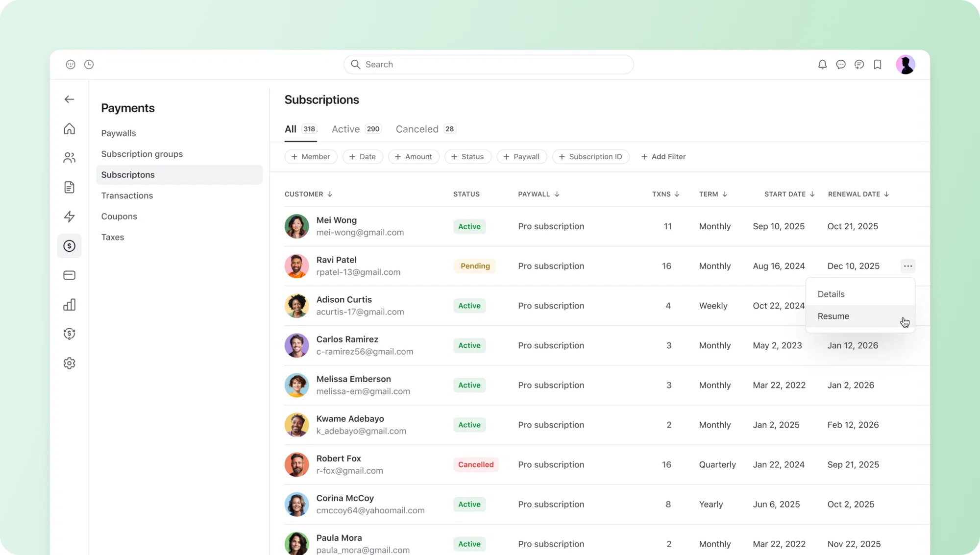
Task: Choose Resume in the context menu
Action: 860,316
